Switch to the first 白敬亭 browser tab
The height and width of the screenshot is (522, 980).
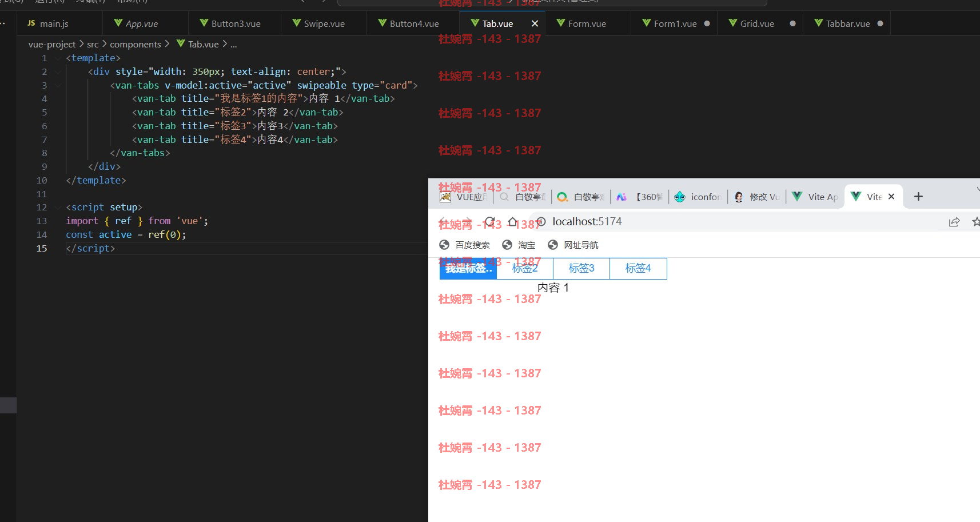pyautogui.click(x=524, y=197)
